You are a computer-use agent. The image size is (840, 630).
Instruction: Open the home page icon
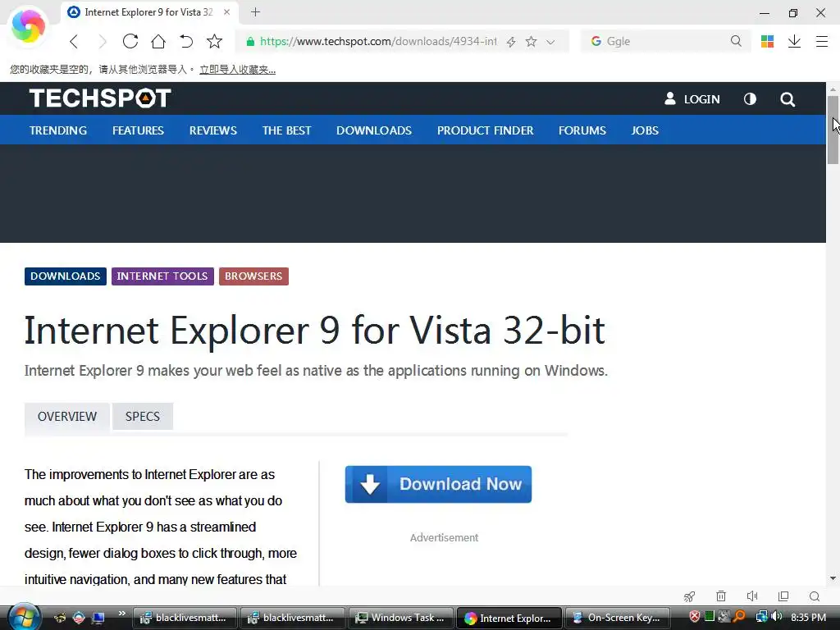pyautogui.click(x=158, y=41)
